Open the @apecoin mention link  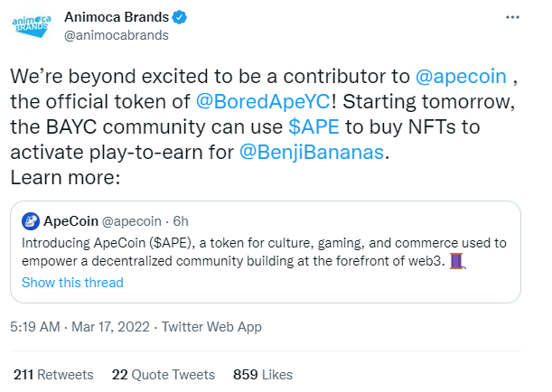[x=461, y=77]
